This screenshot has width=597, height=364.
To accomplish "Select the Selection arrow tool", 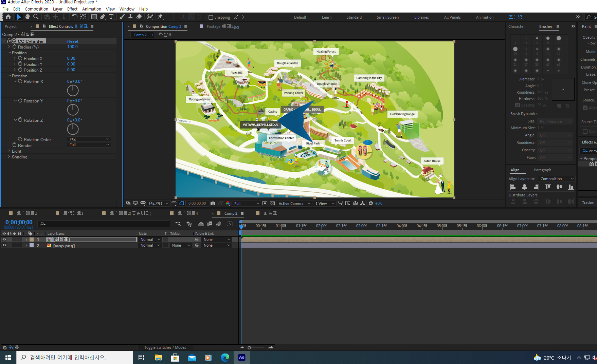I will click(x=19, y=17).
